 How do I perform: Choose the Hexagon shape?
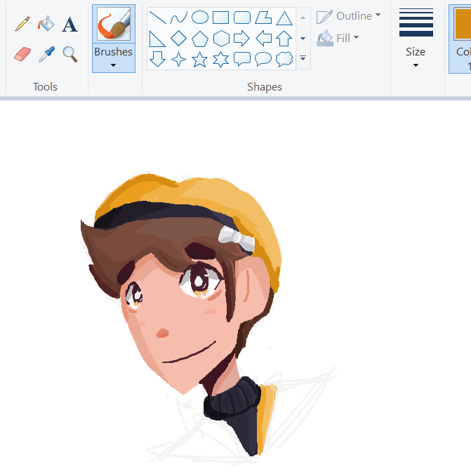(221, 39)
